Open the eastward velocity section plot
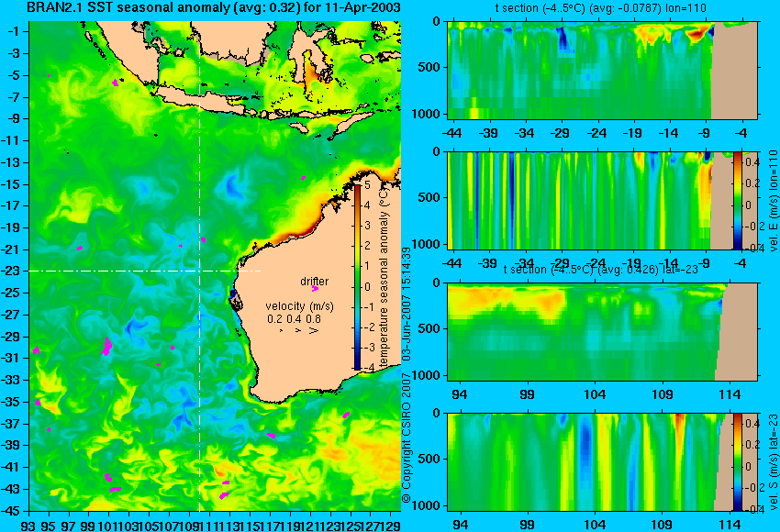 pyautogui.click(x=602, y=200)
